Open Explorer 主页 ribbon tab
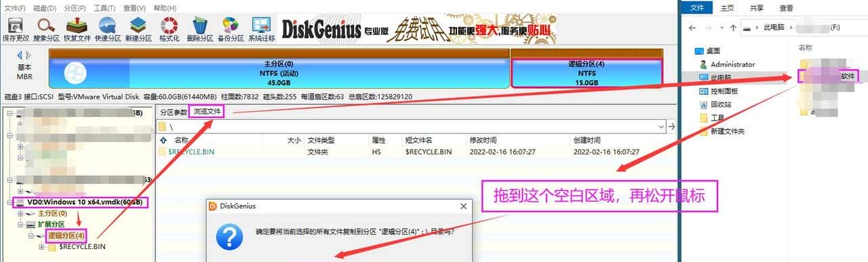Image resolution: width=868 pixels, height=262 pixels. pyautogui.click(x=727, y=8)
